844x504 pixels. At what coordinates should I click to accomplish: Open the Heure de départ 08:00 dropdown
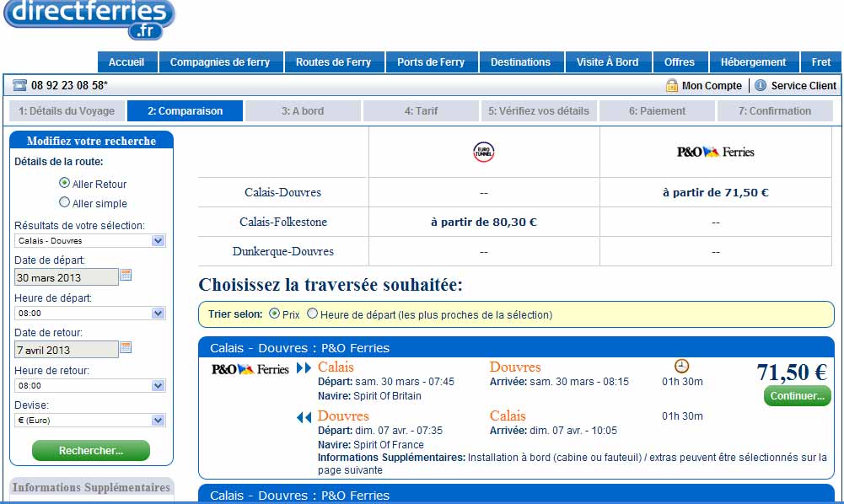click(90, 313)
